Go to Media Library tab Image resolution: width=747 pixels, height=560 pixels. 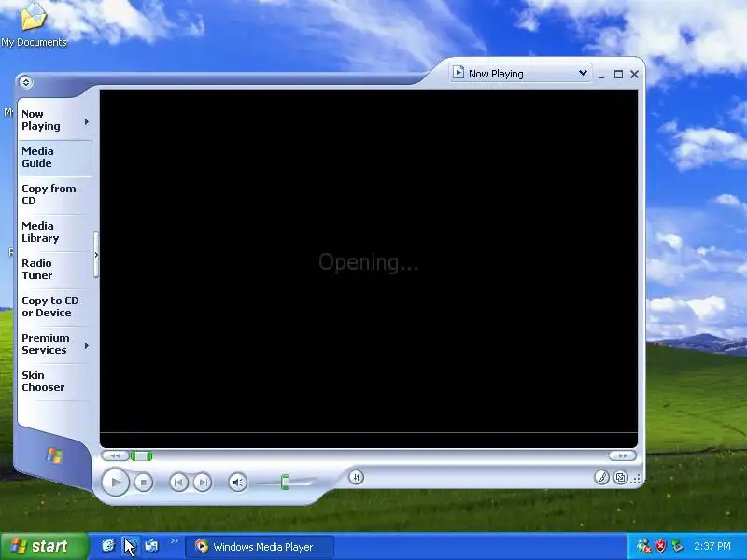tap(55, 231)
